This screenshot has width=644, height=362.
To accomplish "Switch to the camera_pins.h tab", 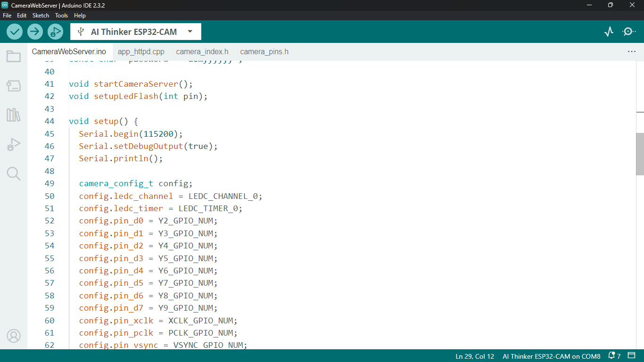I will coord(264,52).
